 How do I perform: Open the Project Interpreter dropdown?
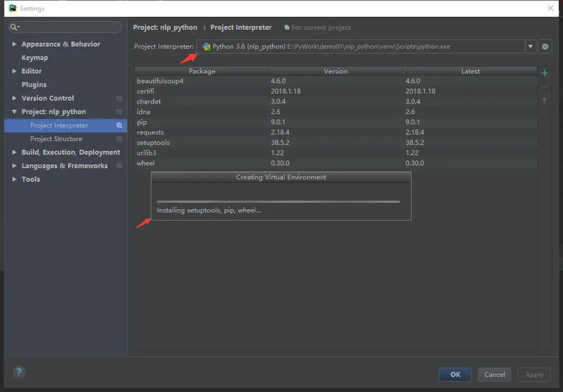point(531,46)
